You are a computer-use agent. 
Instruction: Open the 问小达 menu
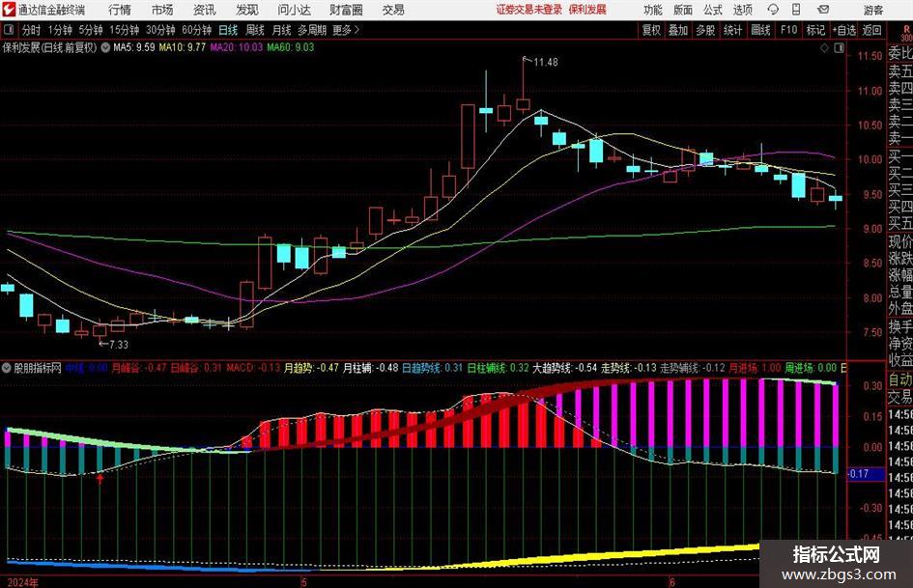click(294, 10)
